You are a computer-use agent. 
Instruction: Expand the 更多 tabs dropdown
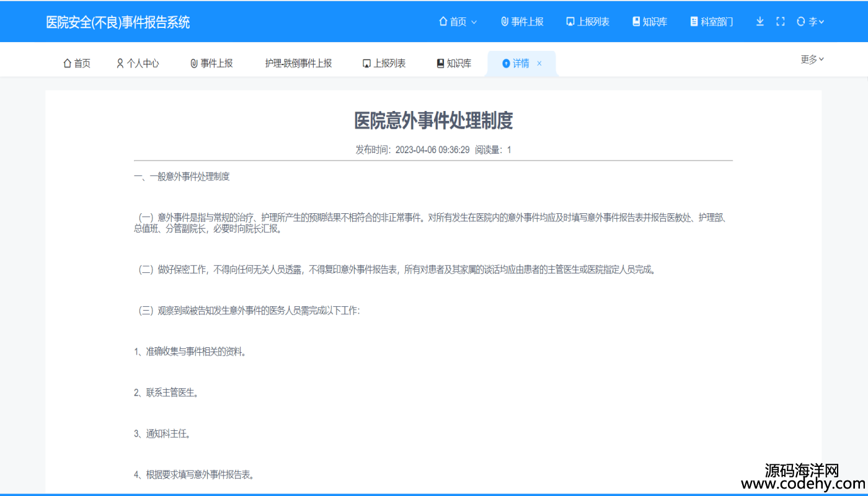pyautogui.click(x=812, y=60)
